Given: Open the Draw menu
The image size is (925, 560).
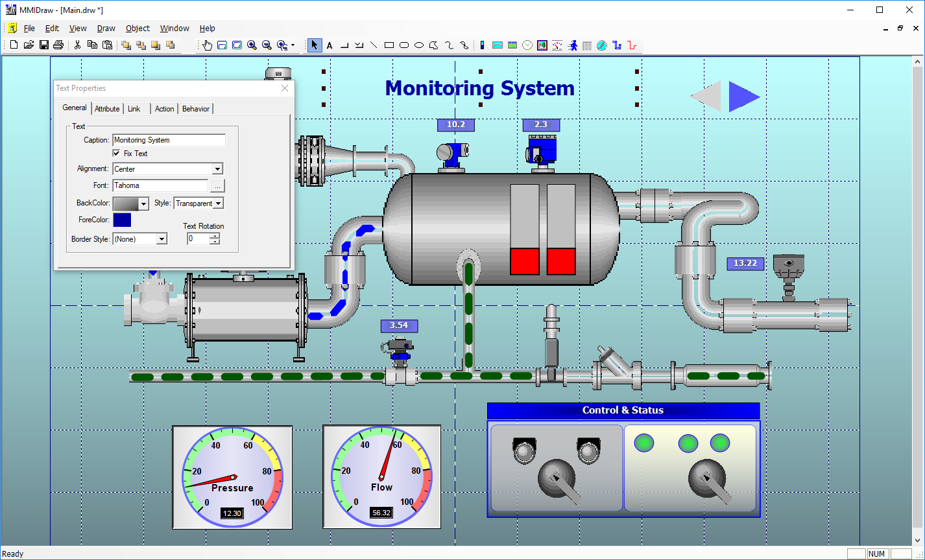Looking at the screenshot, I should coord(106,29).
